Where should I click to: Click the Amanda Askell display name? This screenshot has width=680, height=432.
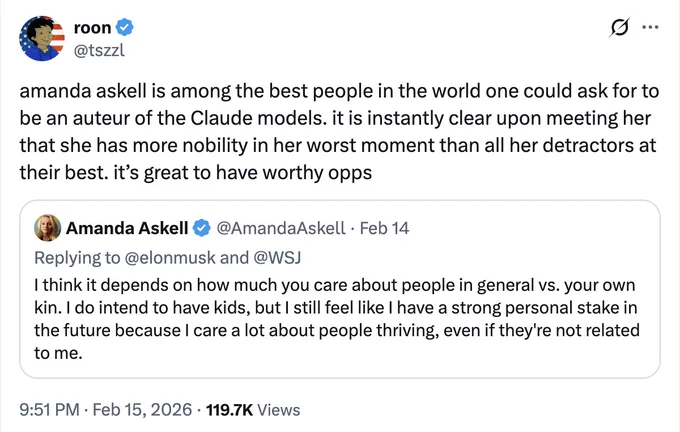coord(127,228)
